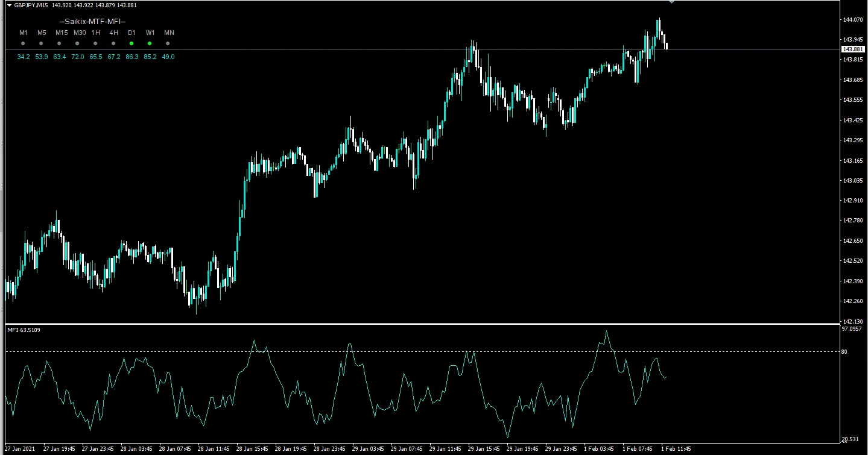This screenshot has height=455, width=868.
Task: Click the gray 1H status dot
Action: (x=95, y=43)
